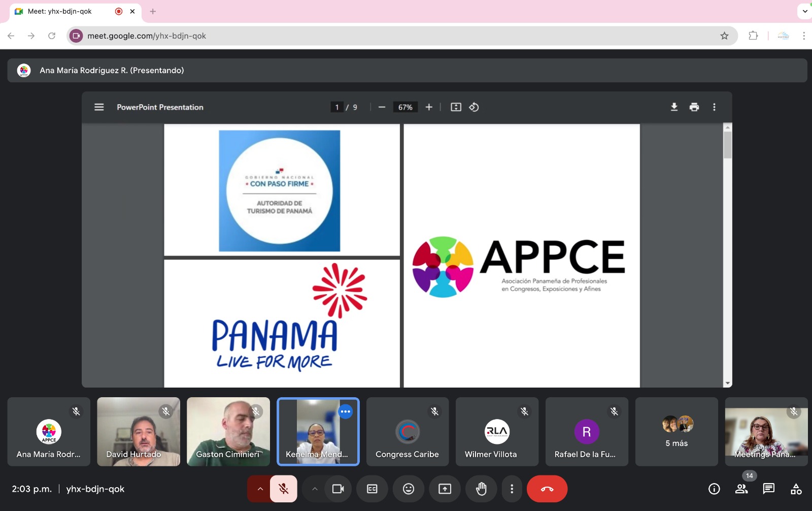
Task: Click the meeting code yhx-bdjn-qok text
Action: [x=95, y=489]
